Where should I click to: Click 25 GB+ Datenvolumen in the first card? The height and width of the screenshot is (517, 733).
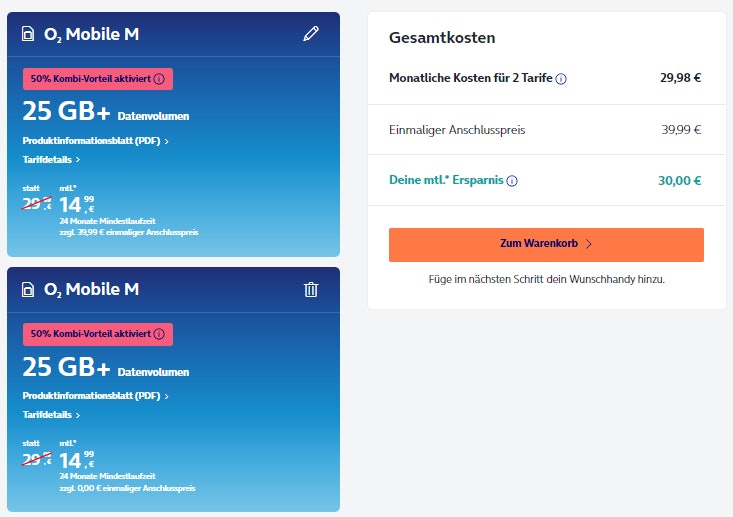click(104, 112)
